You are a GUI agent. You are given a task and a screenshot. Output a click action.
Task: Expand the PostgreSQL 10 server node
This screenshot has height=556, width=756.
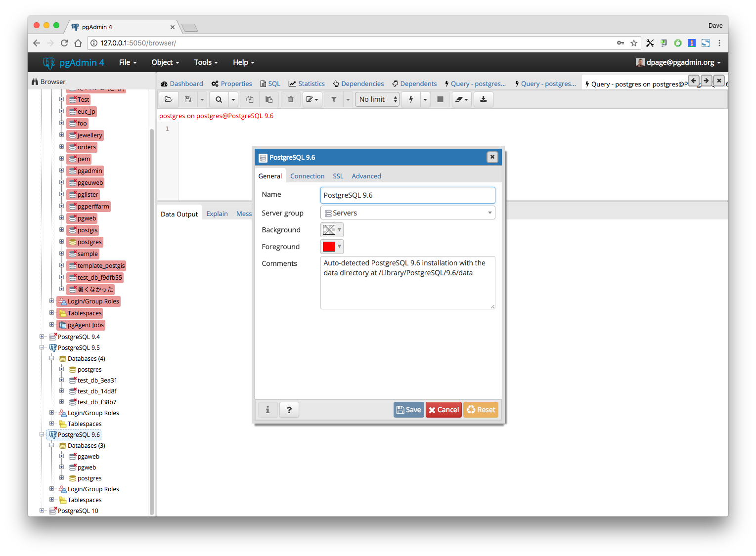[42, 511]
